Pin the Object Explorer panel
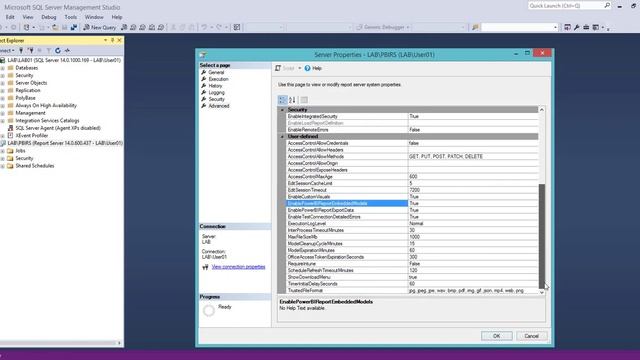 coord(113,40)
